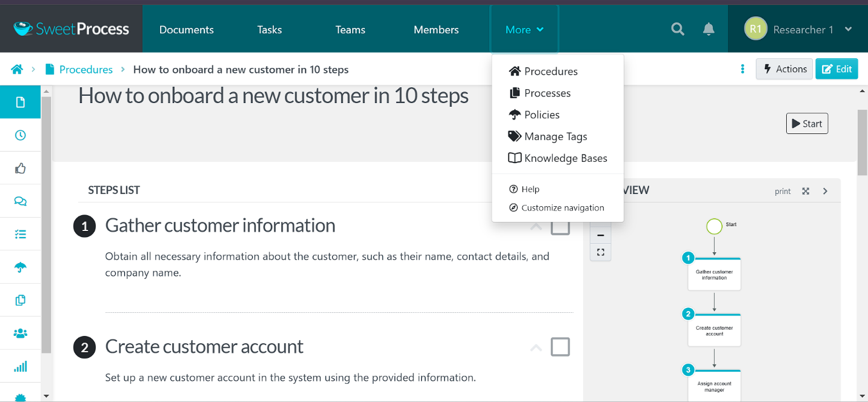Expand the flowchart overview to fullscreen
Image resolution: width=868 pixels, height=402 pixels.
[x=806, y=191]
